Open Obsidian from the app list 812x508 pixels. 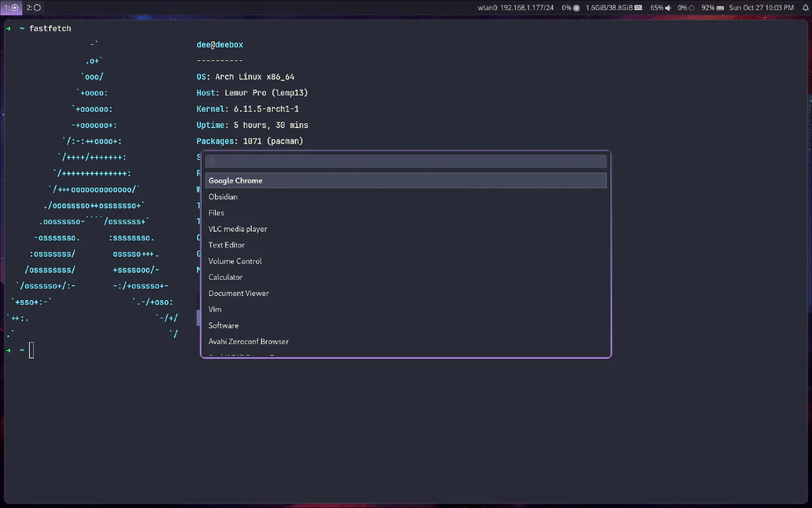(223, 197)
